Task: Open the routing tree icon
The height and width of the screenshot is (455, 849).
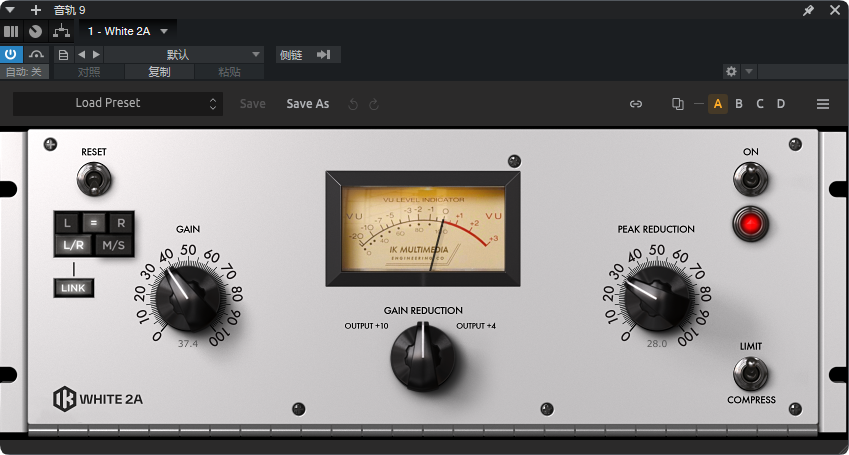Action: tap(61, 31)
